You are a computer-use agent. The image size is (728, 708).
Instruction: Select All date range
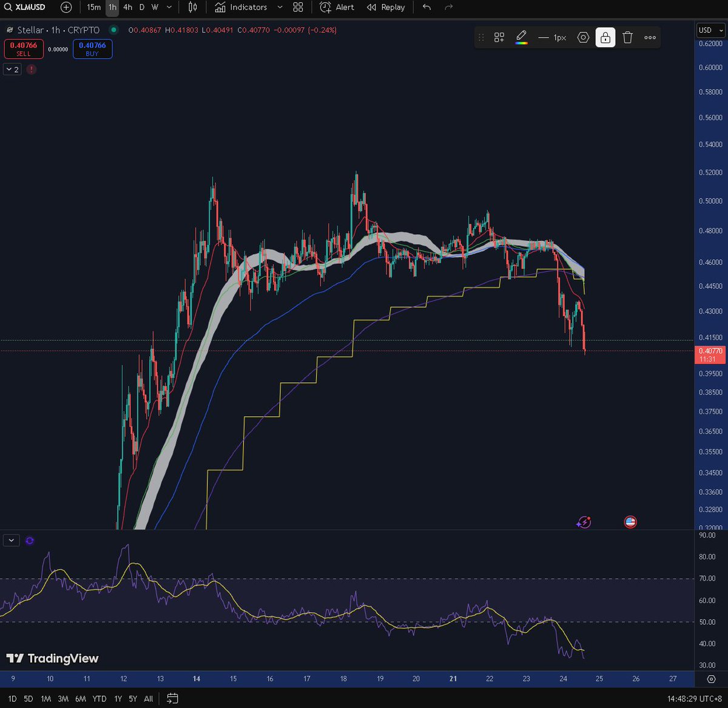click(x=149, y=698)
